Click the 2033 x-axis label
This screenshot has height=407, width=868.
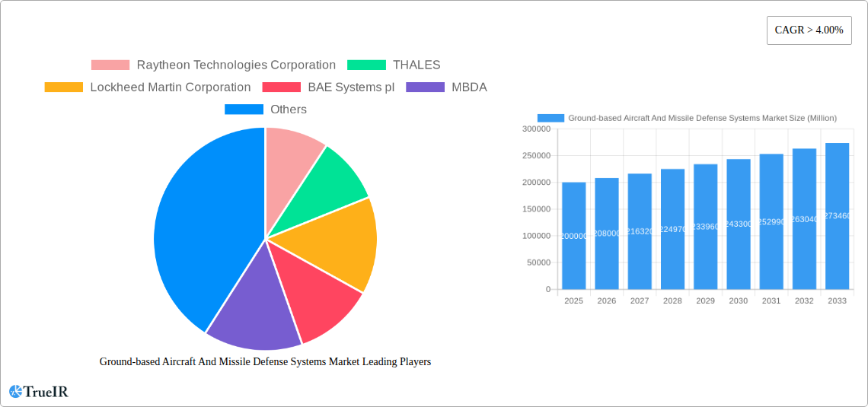837,300
